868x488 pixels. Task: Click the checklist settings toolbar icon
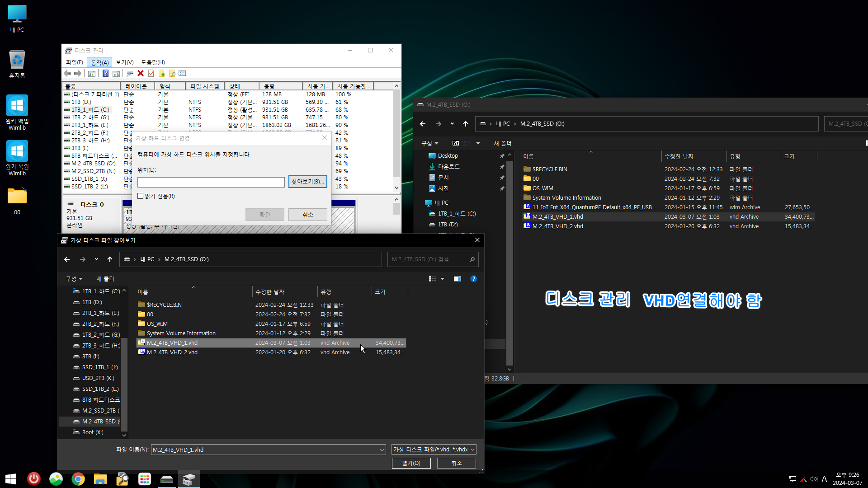click(x=182, y=74)
